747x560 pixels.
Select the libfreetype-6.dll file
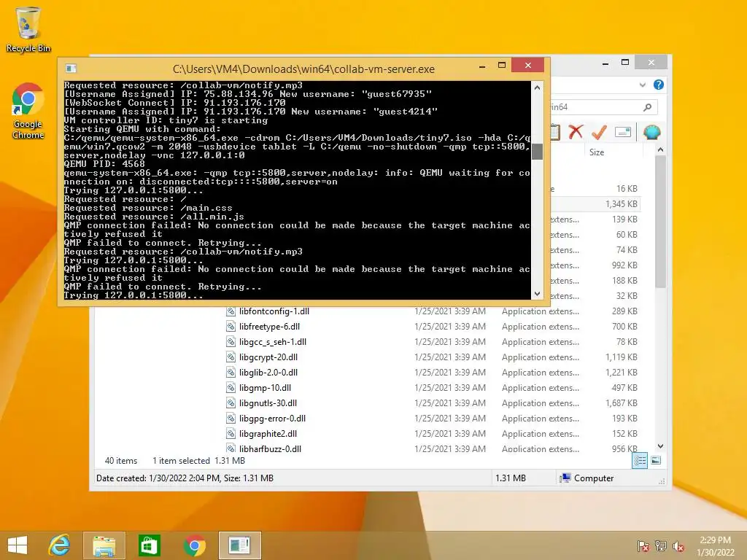270,327
